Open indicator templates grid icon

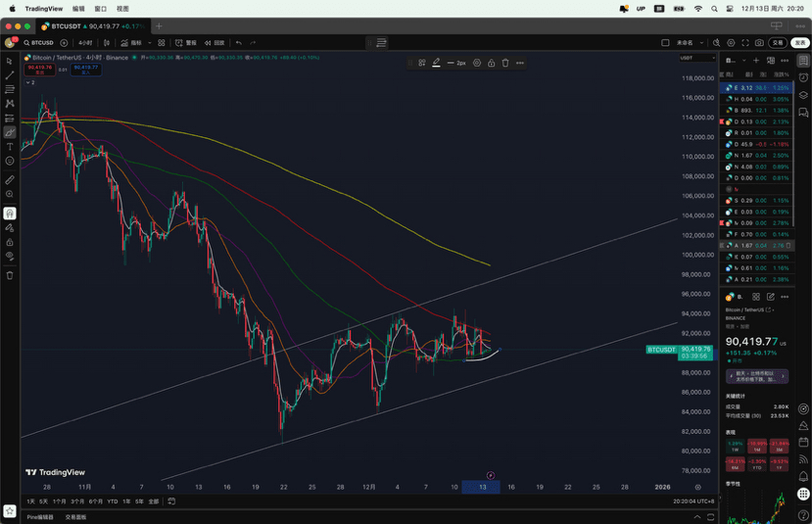(x=162, y=42)
